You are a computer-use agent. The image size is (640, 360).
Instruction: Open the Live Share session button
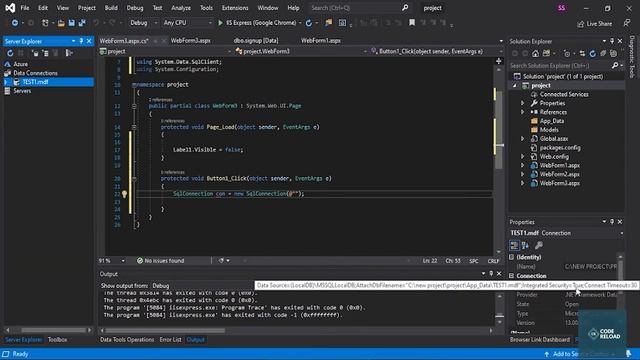click(594, 24)
